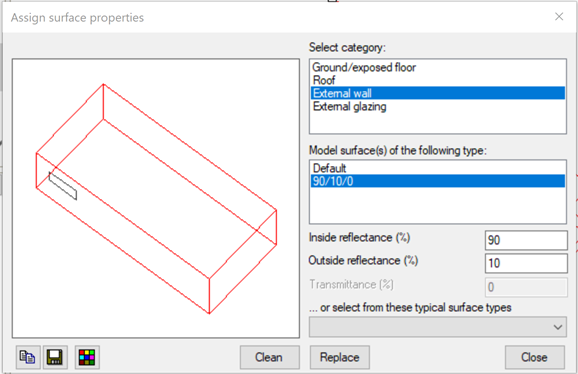The height and width of the screenshot is (374, 578).
Task: Select the 90/10/0 surface type
Action: tap(438, 181)
